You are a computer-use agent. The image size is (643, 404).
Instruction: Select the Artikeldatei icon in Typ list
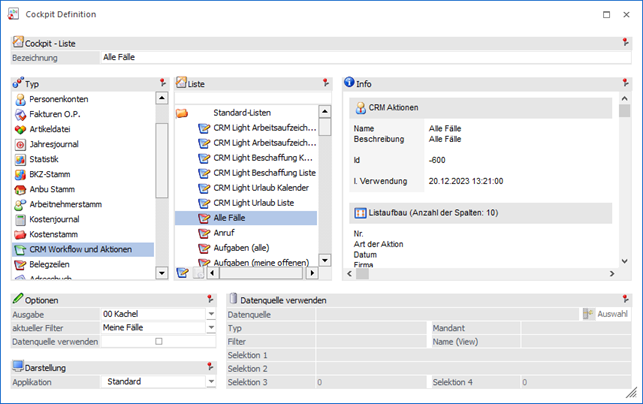(x=20, y=129)
